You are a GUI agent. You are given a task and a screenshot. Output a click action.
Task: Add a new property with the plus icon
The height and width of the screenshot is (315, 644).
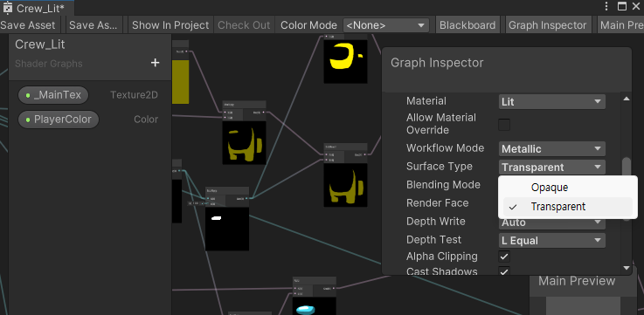tap(155, 63)
